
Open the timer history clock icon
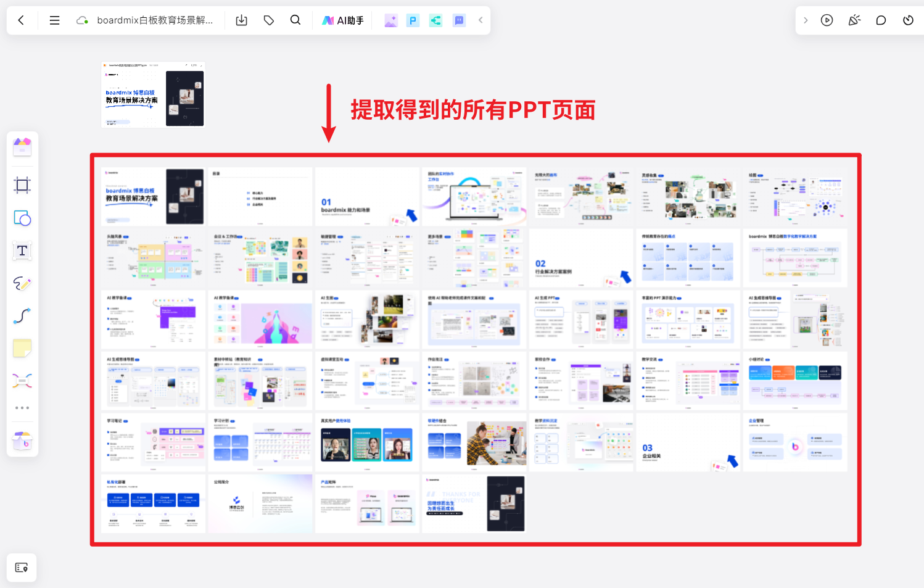coord(908,20)
